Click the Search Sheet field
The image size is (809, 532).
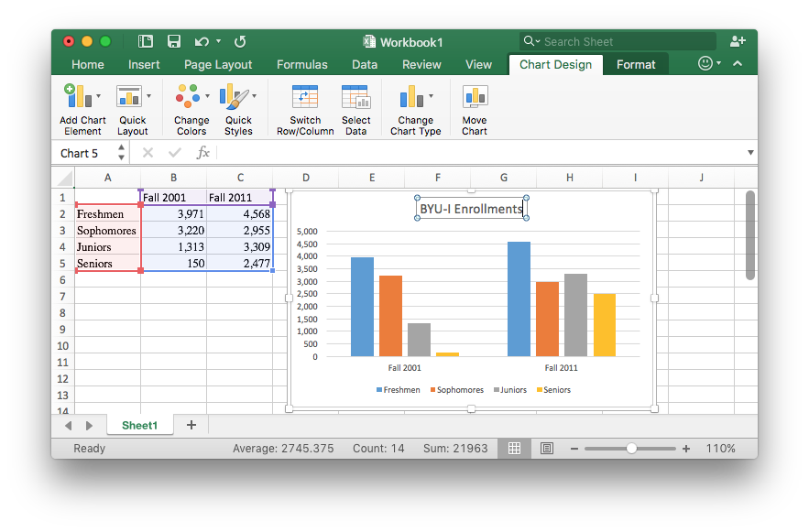[x=618, y=41]
